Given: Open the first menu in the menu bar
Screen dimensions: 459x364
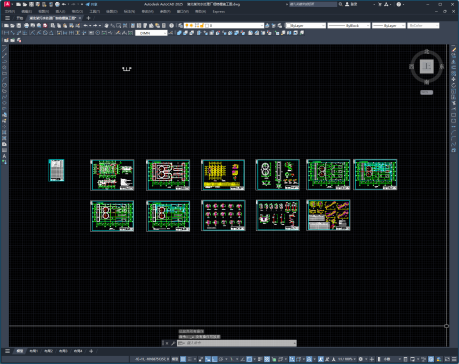Looking at the screenshot, I should pyautogui.click(x=10, y=11).
